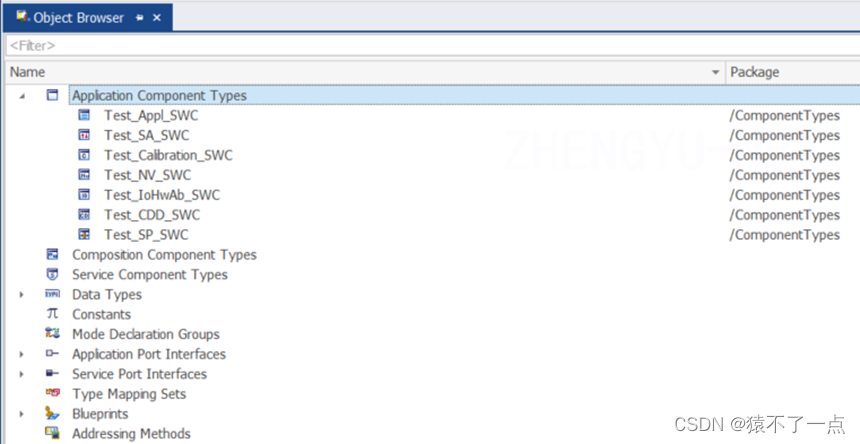
Task: Expand the Data Types node
Action: pos(22,294)
